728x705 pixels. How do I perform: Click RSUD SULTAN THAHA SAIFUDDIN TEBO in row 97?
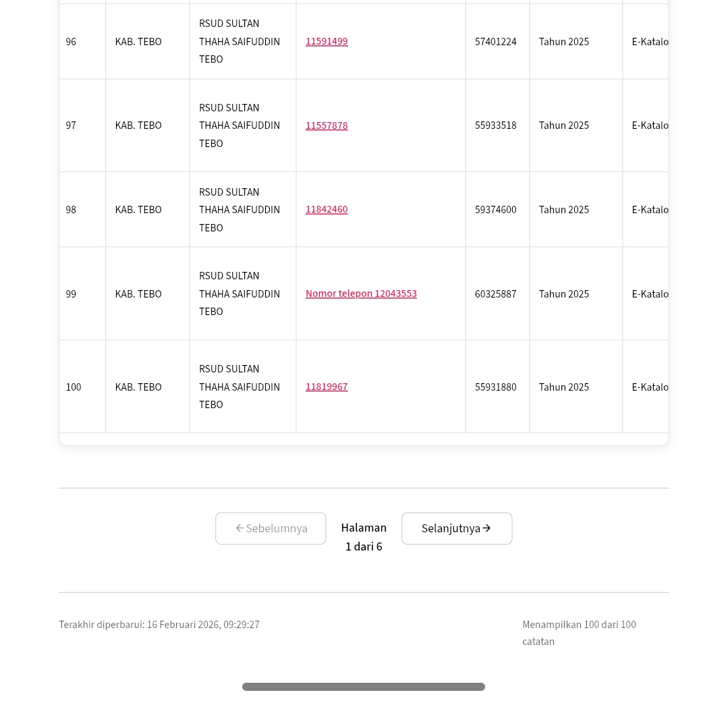click(239, 125)
